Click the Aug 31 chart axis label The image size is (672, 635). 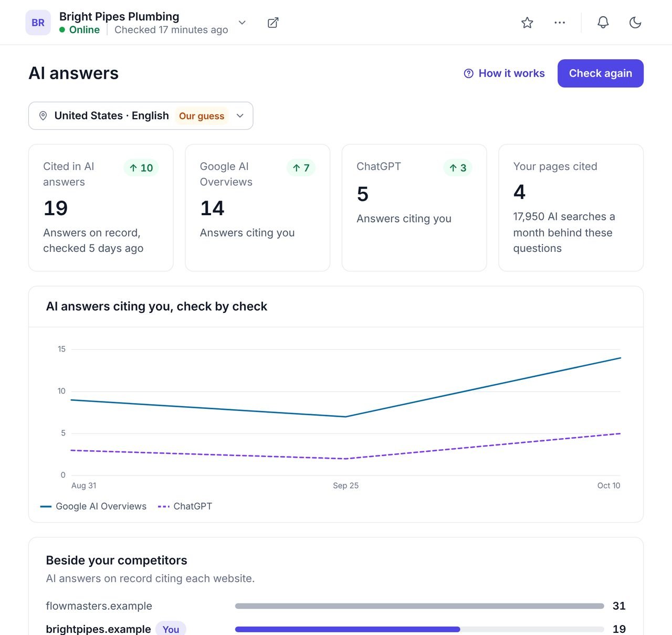click(84, 485)
